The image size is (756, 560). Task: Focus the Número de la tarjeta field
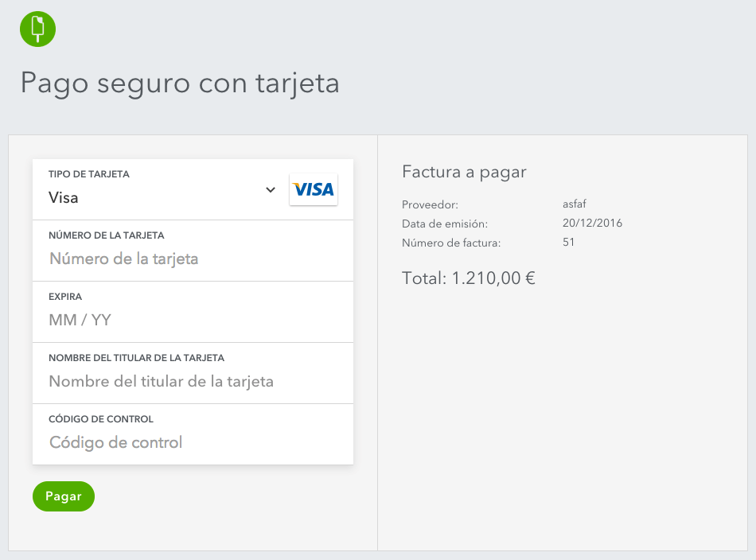pos(193,259)
